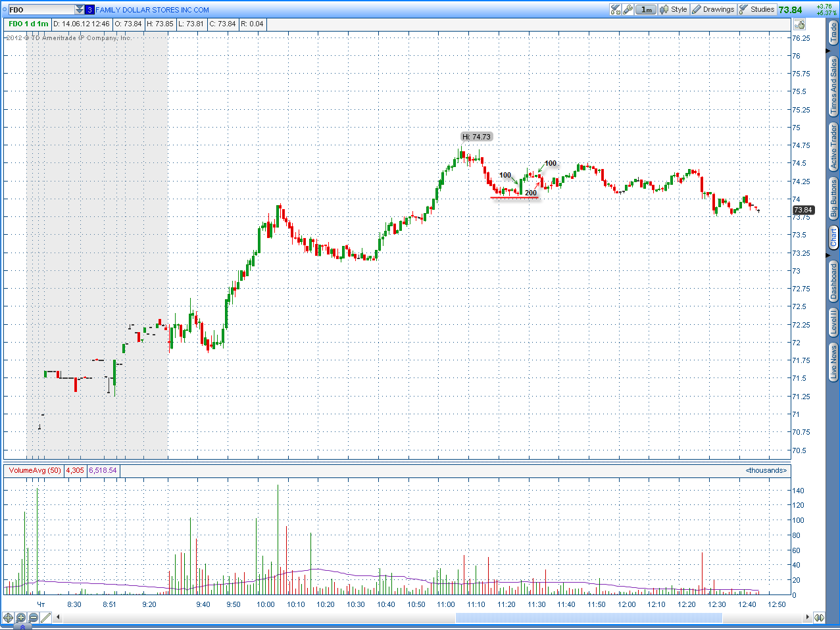The image size is (840, 630).
Task: Select the Chart side tab
Action: coord(833,237)
